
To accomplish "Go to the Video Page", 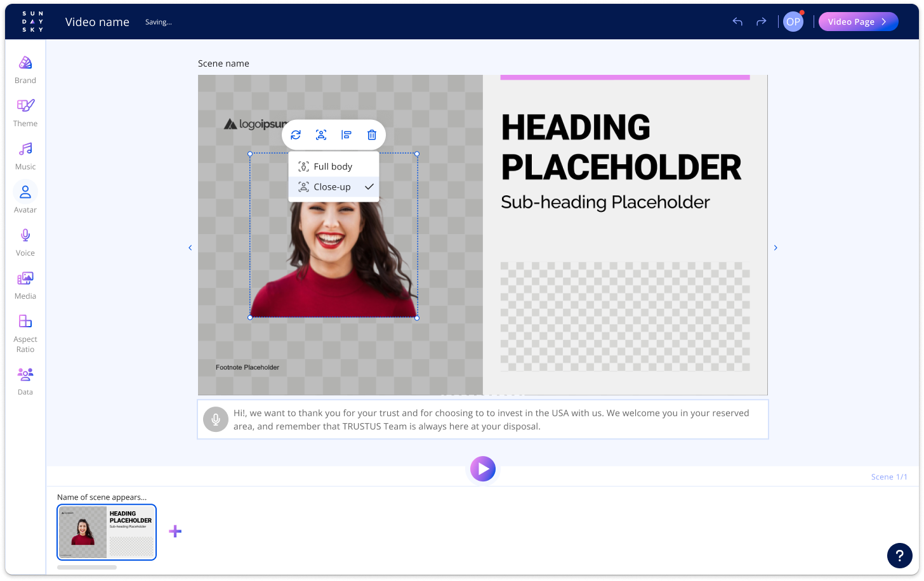I will tap(858, 22).
